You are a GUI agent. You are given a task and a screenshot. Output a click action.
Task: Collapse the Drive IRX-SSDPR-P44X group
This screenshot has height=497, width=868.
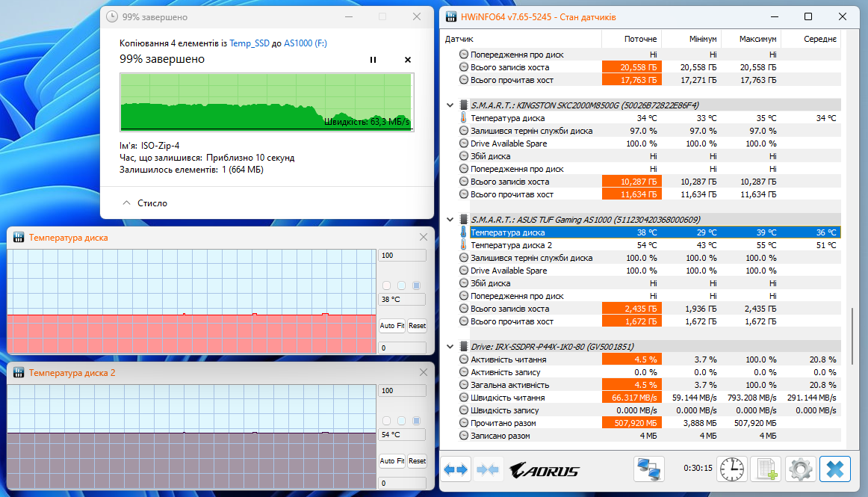[450, 347]
